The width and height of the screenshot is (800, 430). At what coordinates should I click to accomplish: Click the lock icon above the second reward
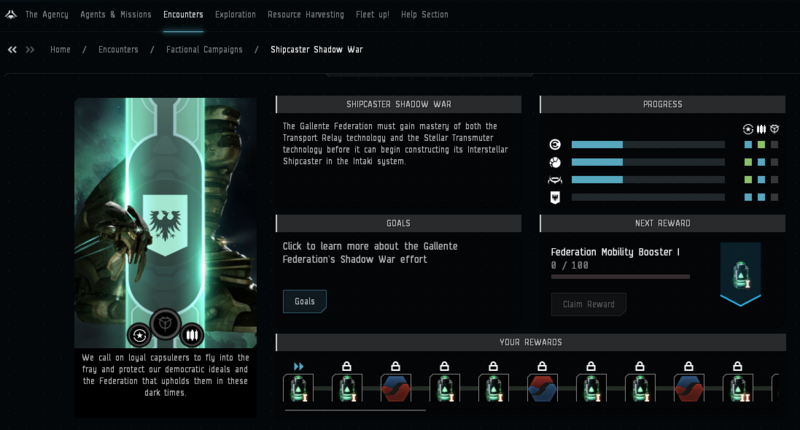[x=347, y=366]
